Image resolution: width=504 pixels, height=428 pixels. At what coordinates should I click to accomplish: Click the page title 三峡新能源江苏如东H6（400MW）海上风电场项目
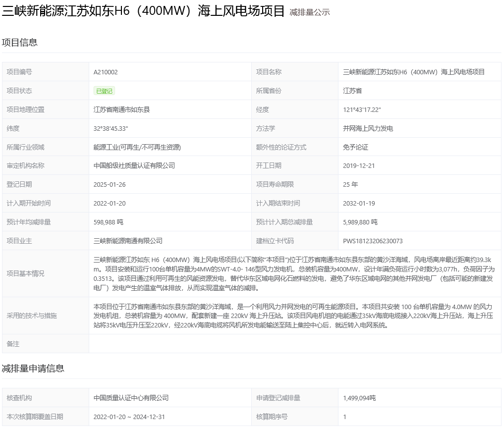click(143, 11)
